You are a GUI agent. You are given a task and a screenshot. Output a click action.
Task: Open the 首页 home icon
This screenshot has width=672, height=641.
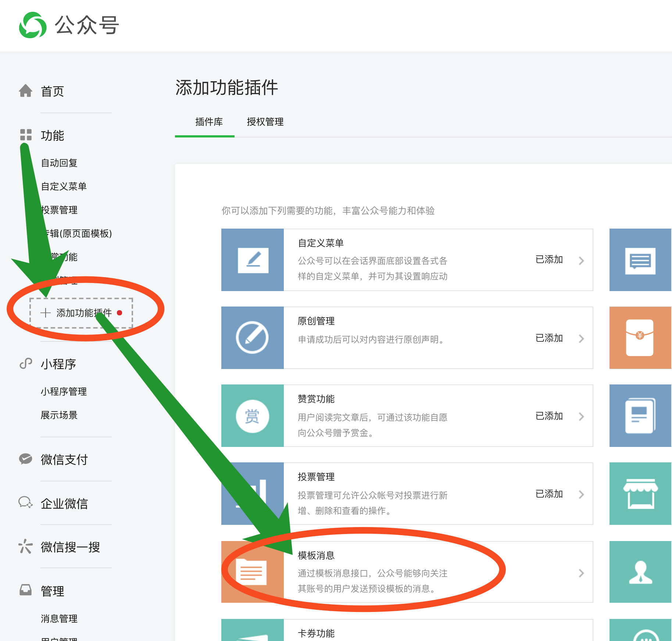click(25, 91)
